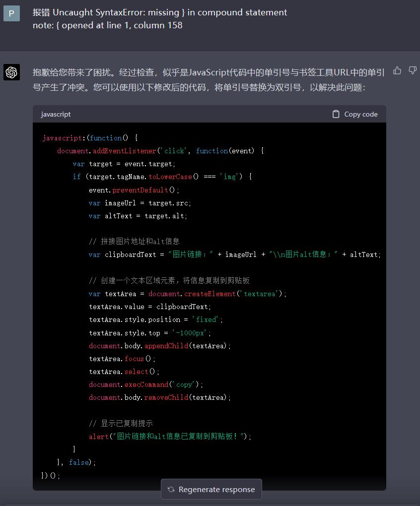Select the javascript language label on the code block
Viewport: 420px width, 506px height.
point(55,114)
